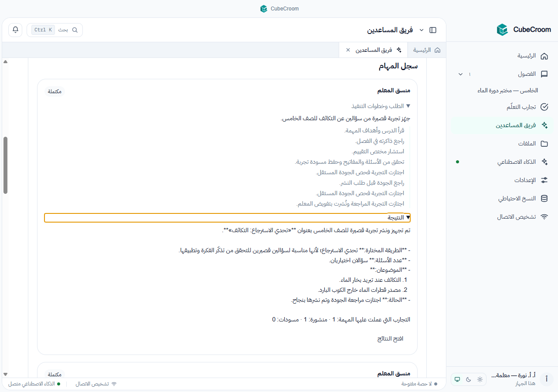
Task: Click the database icon beside النسخ الاحتياطي
Action: click(x=544, y=199)
